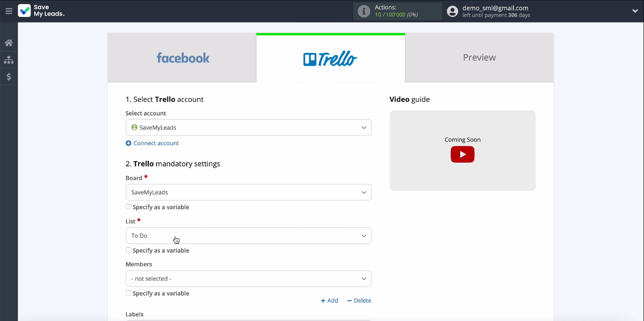Click the Delete link under Members
Screen dimensions: 644x321
(x=359, y=301)
